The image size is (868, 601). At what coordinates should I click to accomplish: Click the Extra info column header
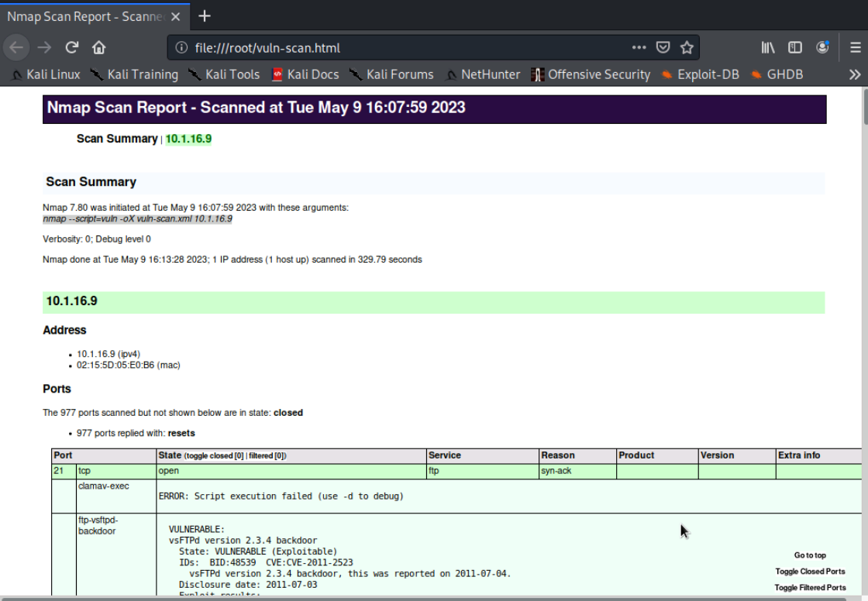tap(818, 455)
